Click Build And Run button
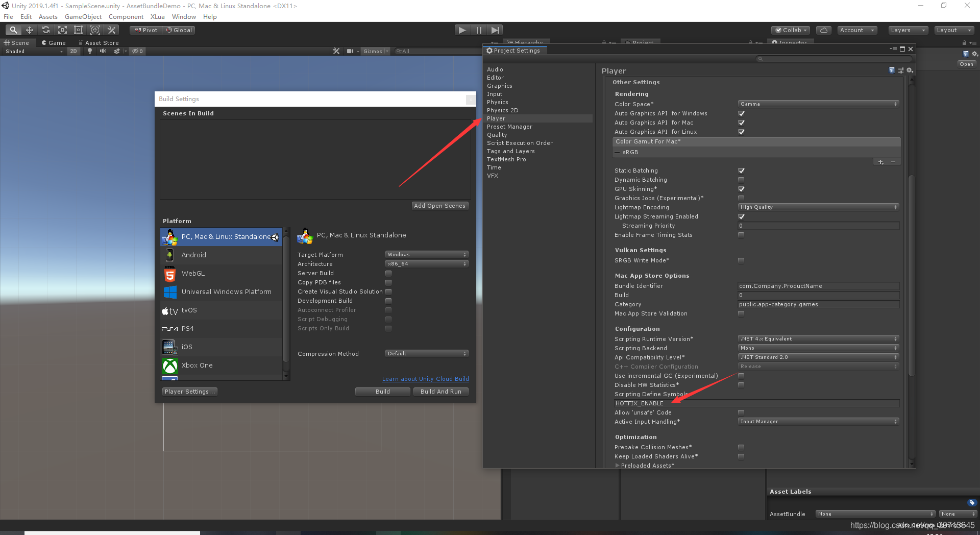 pos(440,392)
